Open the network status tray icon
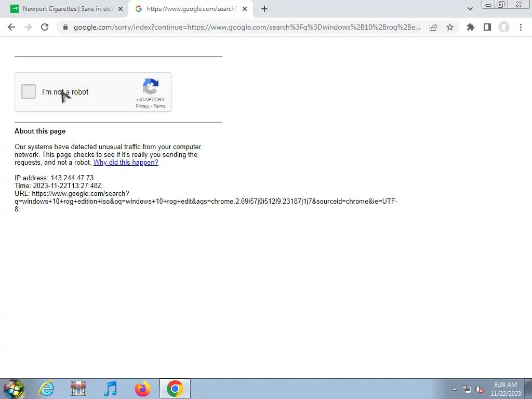This screenshot has height=399, width=532. pos(467,389)
